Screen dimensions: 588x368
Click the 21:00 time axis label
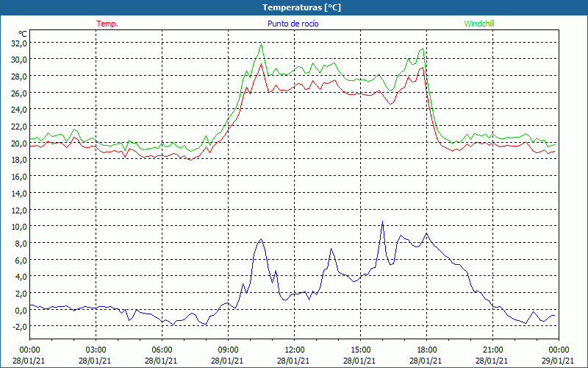[x=492, y=350]
